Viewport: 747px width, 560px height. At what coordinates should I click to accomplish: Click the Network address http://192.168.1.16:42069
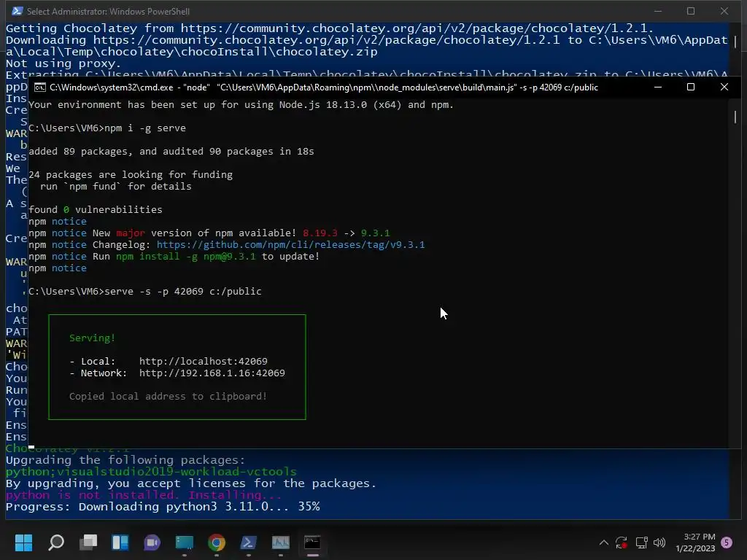(212, 373)
